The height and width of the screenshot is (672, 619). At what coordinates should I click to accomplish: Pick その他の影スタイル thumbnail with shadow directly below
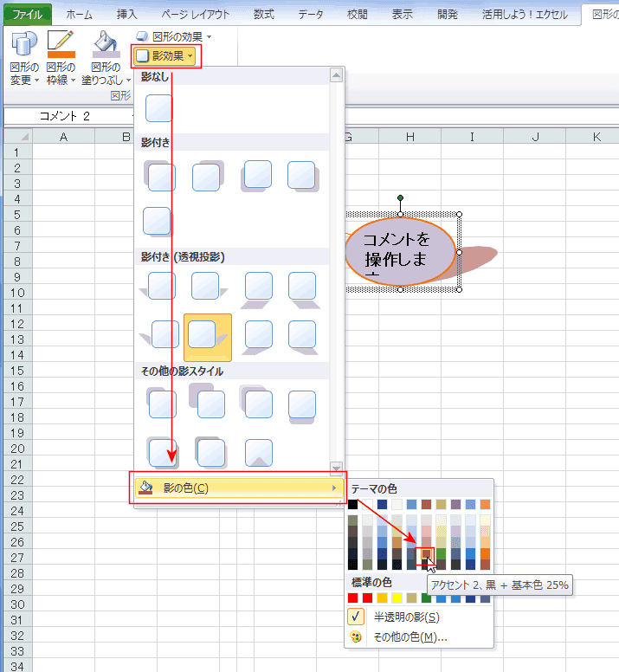302,407
